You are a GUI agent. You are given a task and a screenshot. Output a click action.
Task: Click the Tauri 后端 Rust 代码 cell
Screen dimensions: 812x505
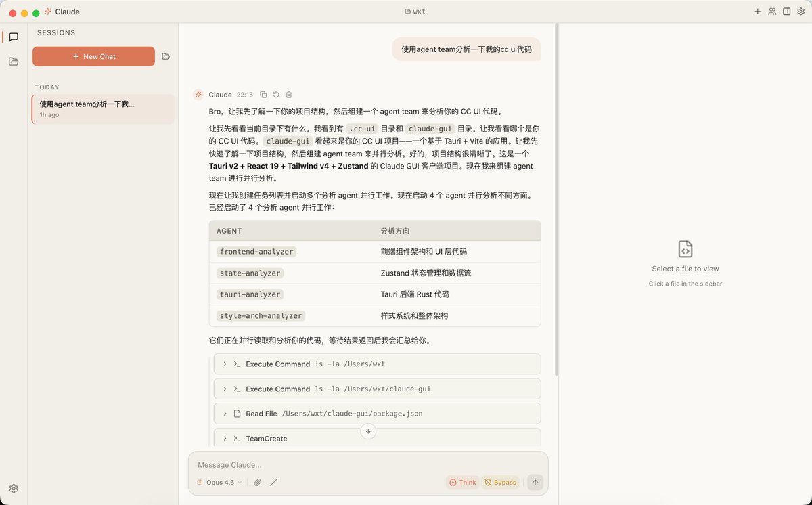(415, 294)
